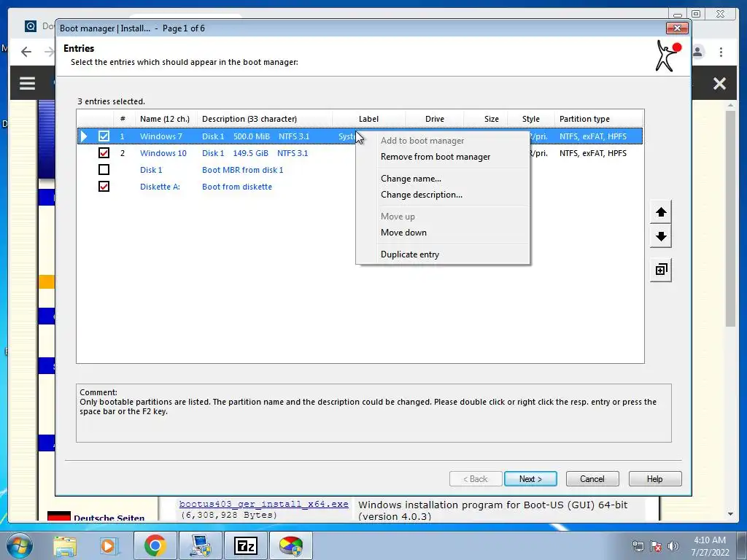Close the browser page overlay X
Viewport: 747px width, 560px height.
719,84
